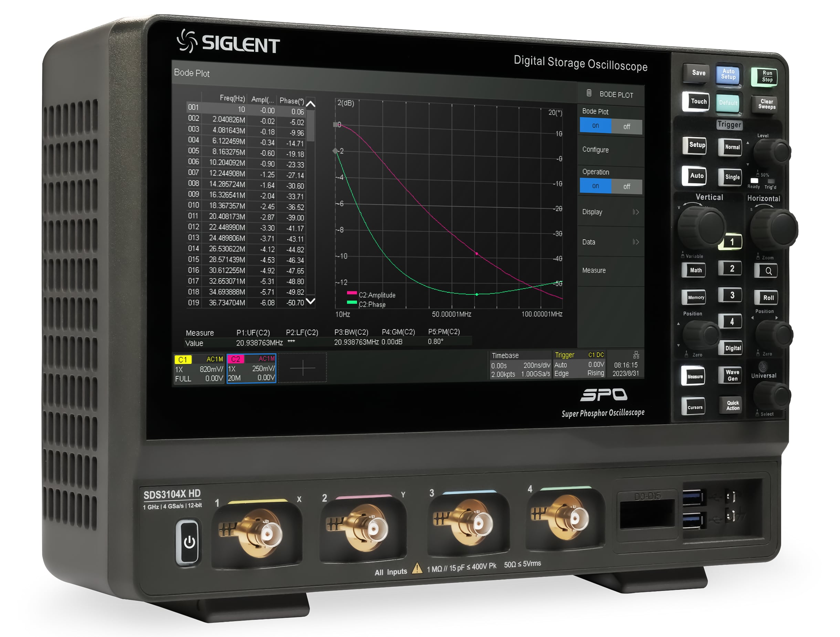Open the Measure hardware button
Viewport: 840px width, 637px height.
click(x=693, y=376)
